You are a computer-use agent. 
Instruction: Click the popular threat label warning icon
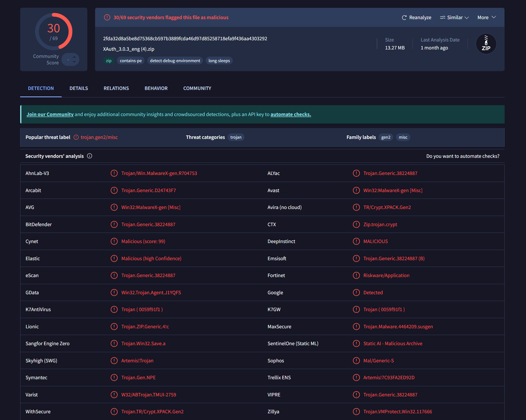click(76, 137)
